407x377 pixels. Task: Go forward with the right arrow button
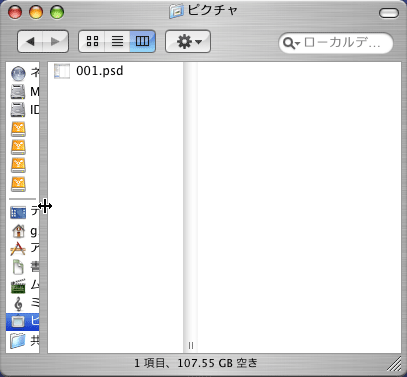tap(56, 42)
